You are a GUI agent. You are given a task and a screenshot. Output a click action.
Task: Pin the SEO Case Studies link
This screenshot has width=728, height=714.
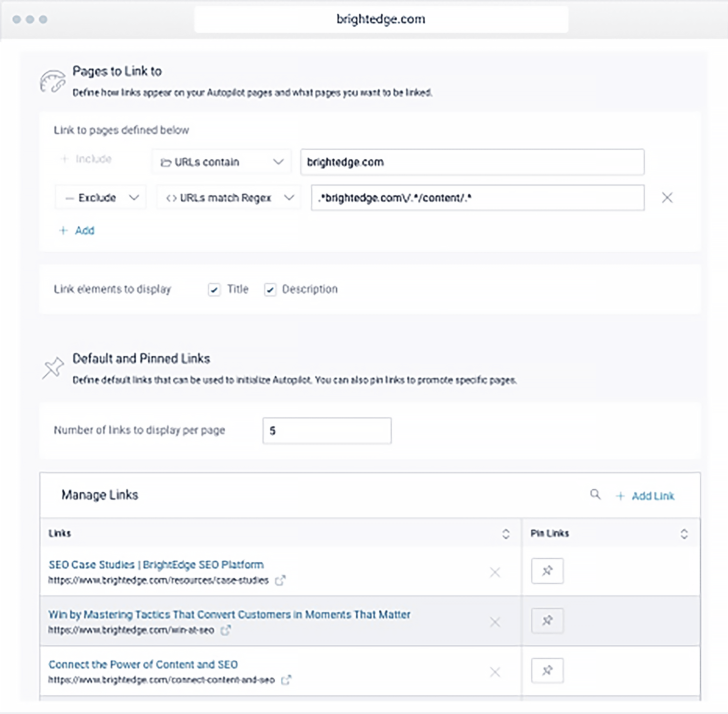tap(547, 571)
